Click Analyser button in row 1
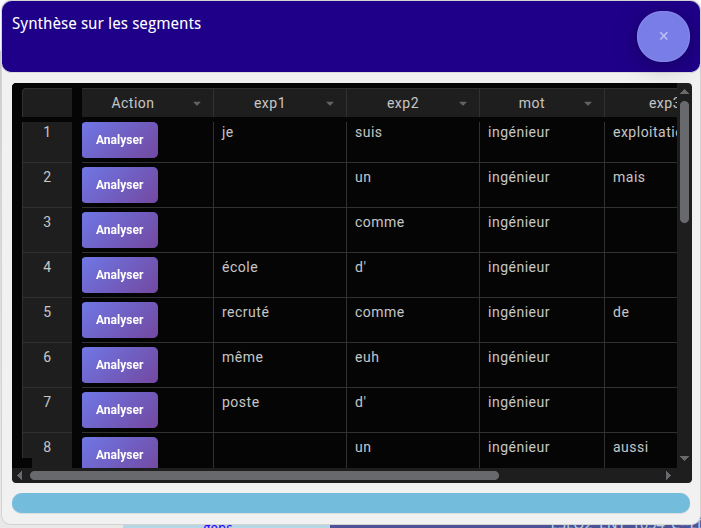 (x=120, y=140)
